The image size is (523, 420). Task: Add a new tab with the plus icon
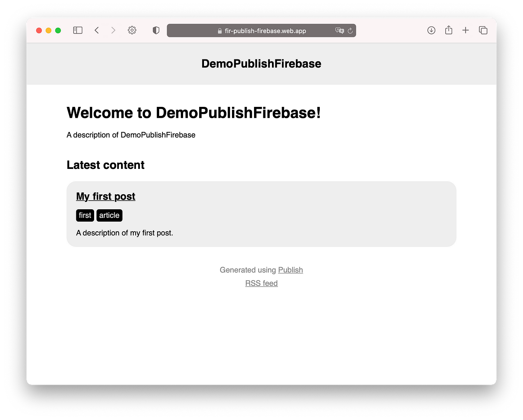click(465, 30)
